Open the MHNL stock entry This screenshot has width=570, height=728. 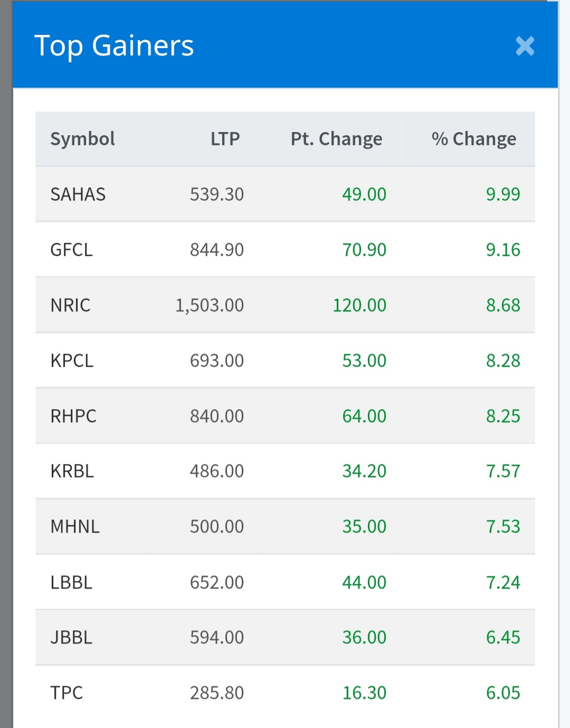tap(75, 526)
